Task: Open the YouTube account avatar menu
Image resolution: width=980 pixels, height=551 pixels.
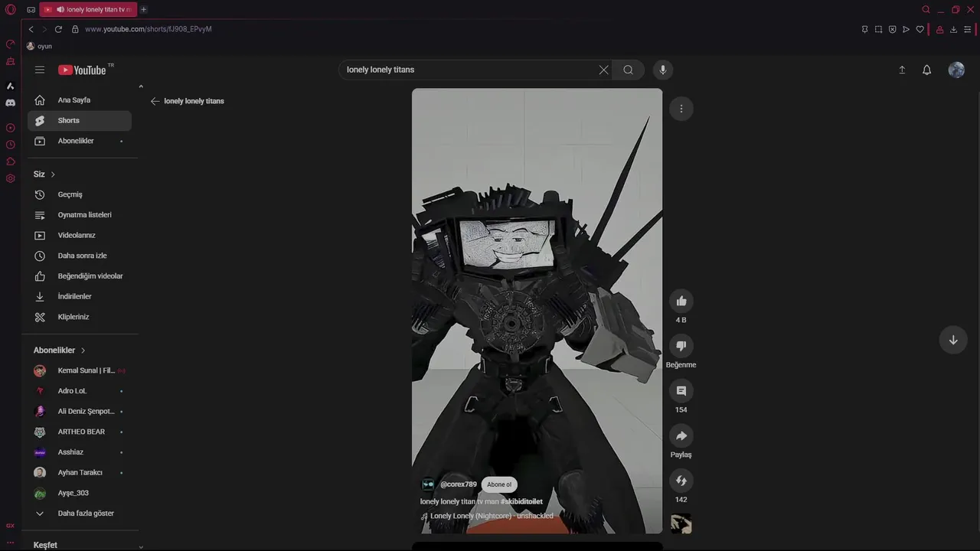Action: 956,70
